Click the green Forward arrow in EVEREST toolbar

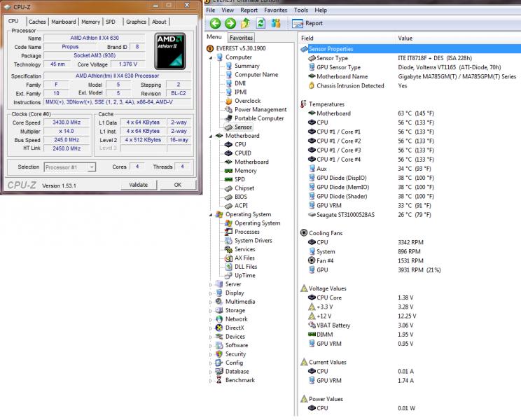tap(230, 23)
